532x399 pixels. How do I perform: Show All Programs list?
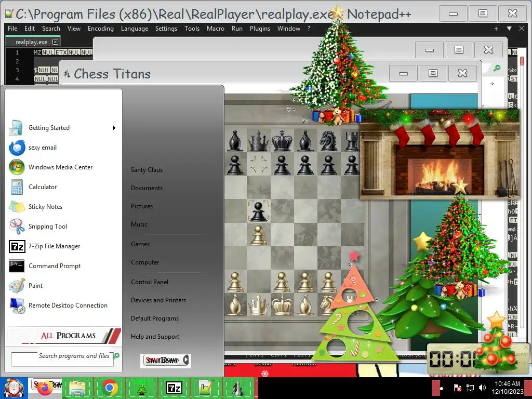[x=64, y=336]
